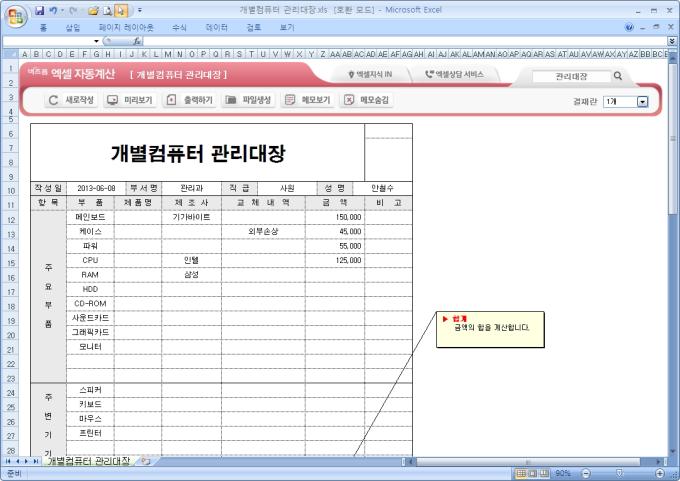The width and height of the screenshot is (680, 481).
Task: Select column A header
Action: (24, 54)
